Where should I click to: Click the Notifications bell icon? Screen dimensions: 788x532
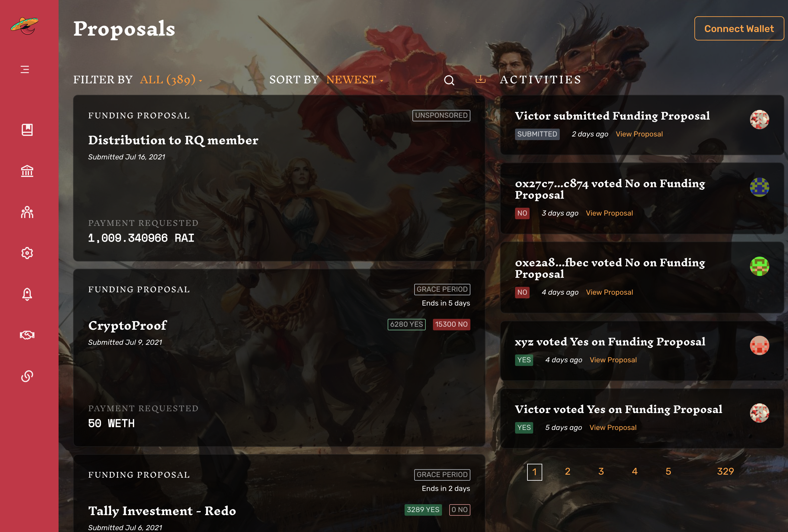pyautogui.click(x=27, y=294)
